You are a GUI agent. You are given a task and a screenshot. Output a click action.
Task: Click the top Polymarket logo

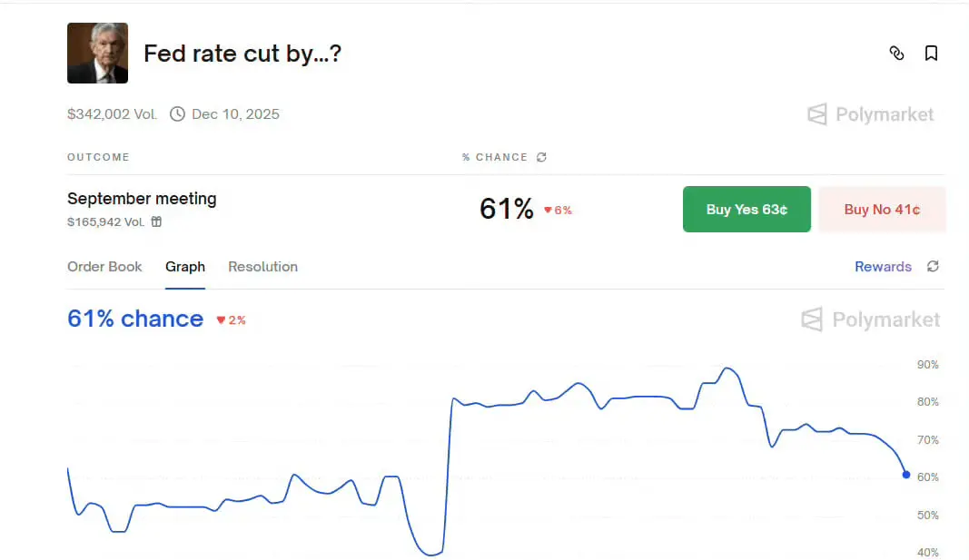coord(870,114)
